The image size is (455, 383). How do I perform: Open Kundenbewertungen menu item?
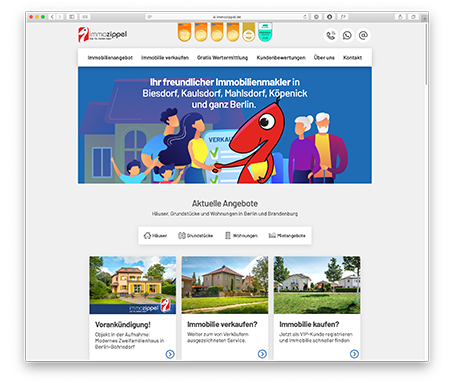click(281, 58)
